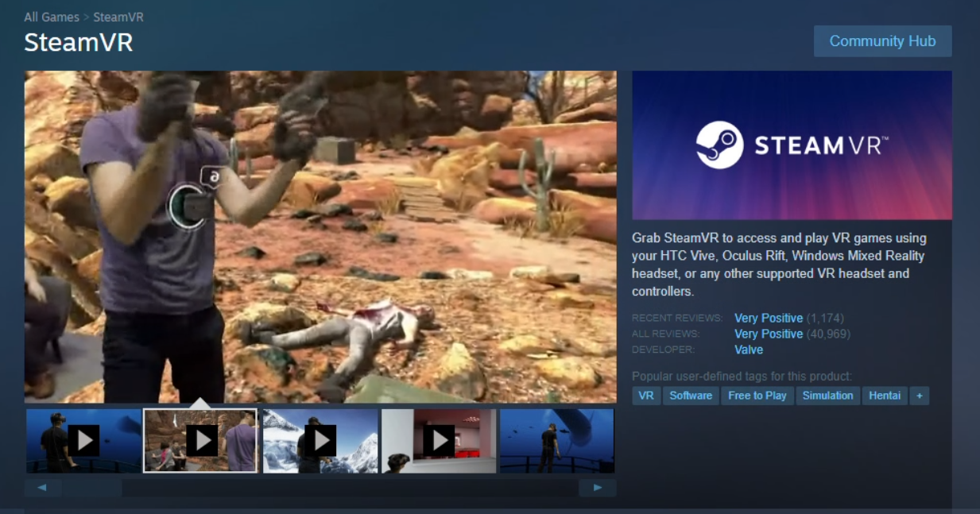
Task: Click the left arrow of thumbnail scrollbar
Action: 42,488
